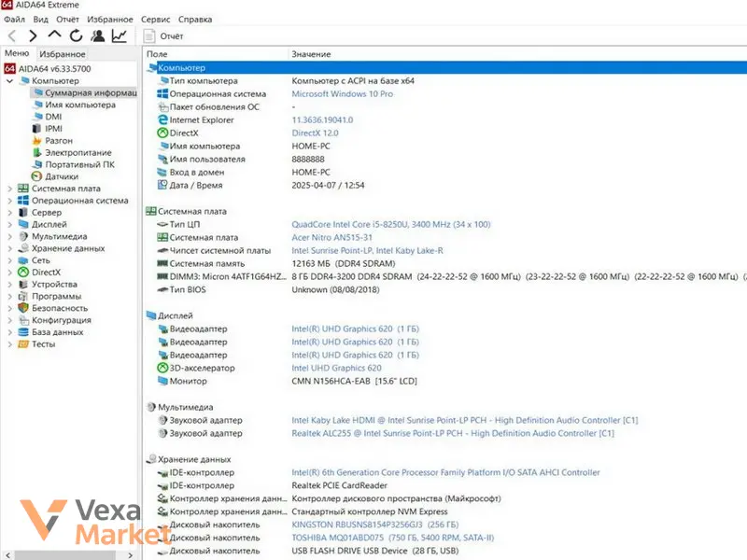Switch to the Меню tab

click(x=17, y=53)
